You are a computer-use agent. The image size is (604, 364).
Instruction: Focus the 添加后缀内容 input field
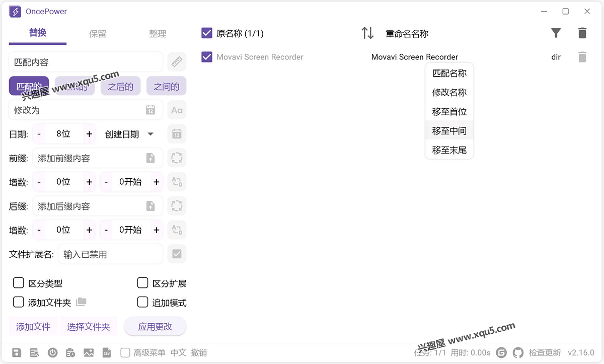tap(98, 206)
